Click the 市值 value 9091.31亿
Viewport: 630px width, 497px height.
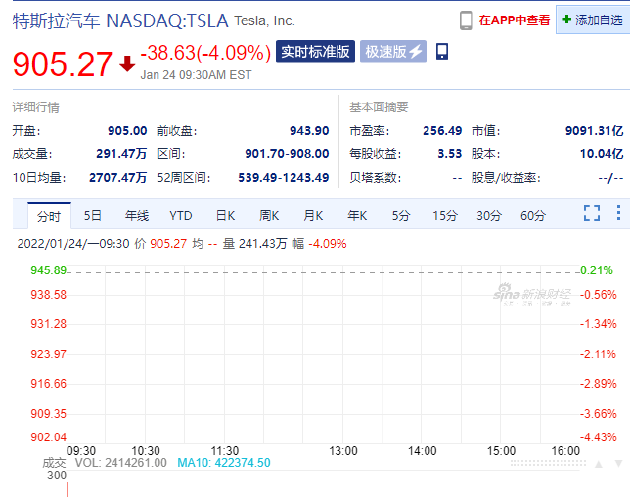tap(594, 131)
